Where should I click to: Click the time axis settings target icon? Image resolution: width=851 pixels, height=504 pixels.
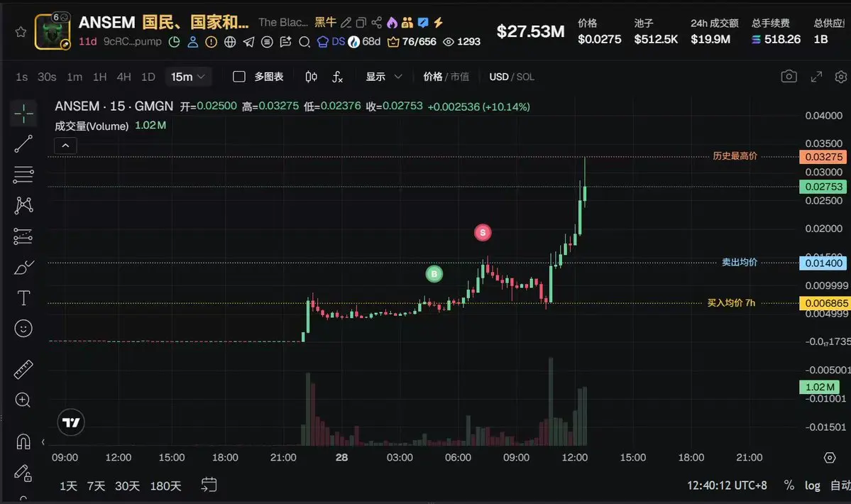[830, 458]
